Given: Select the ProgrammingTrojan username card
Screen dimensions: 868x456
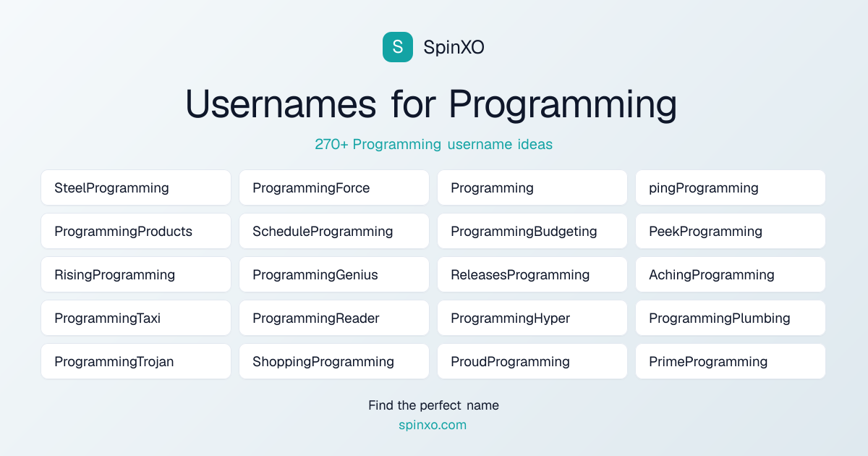Looking at the screenshot, I should 136,361.
